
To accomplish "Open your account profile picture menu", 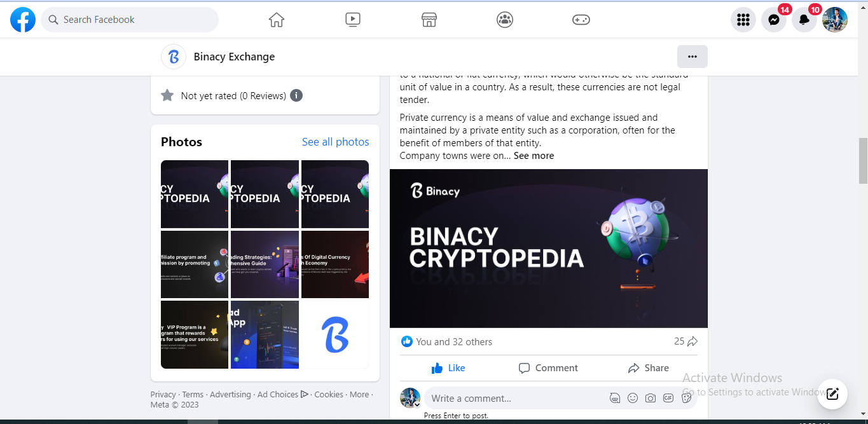I will pyautogui.click(x=834, y=20).
